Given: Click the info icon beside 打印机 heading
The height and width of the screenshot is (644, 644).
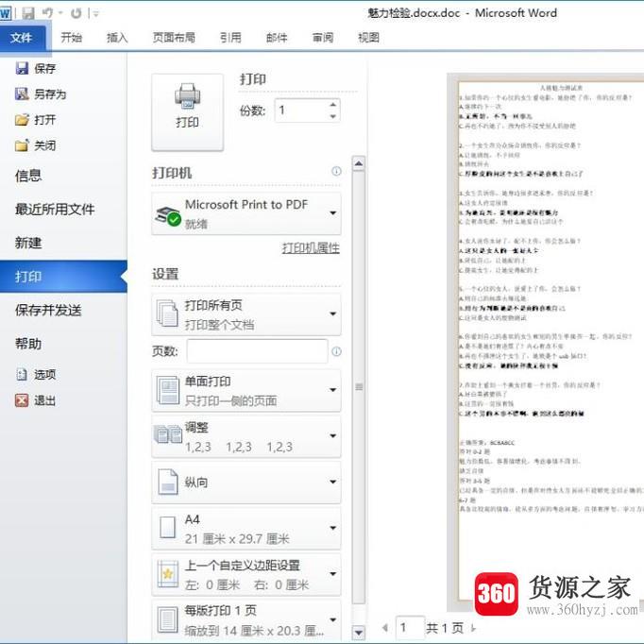Looking at the screenshot, I should (336, 171).
